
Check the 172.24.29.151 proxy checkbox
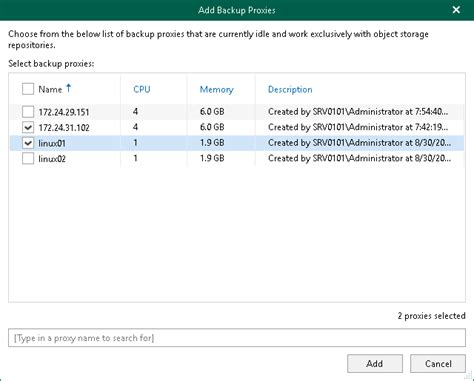pyautogui.click(x=28, y=112)
